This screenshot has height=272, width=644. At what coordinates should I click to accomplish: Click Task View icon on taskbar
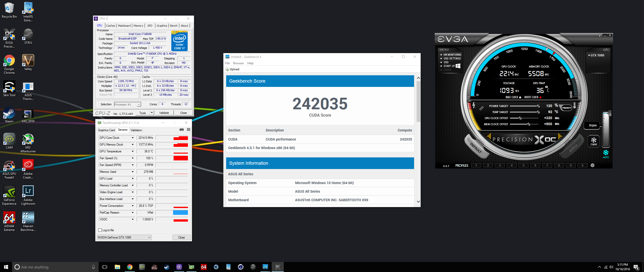pyautogui.click(x=105, y=267)
